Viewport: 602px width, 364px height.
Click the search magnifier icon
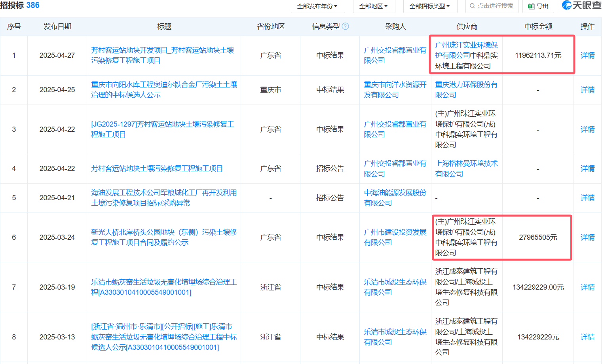tap(472, 6)
